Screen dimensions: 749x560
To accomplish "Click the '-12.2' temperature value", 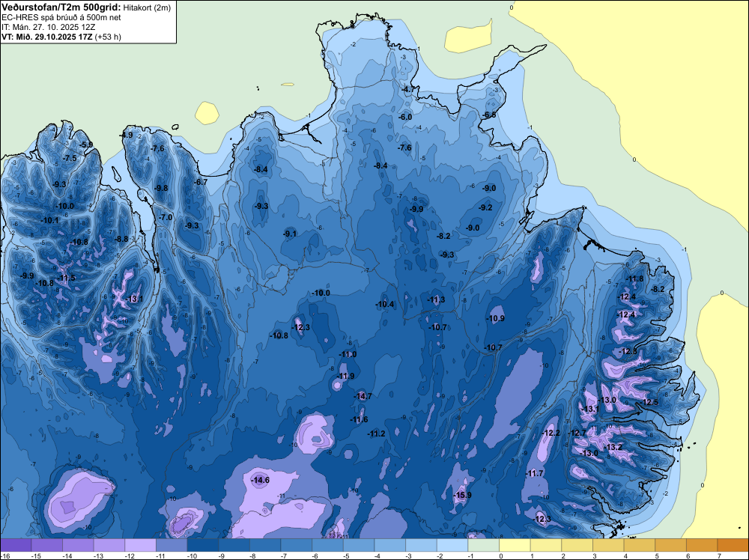I will tap(551, 433).
